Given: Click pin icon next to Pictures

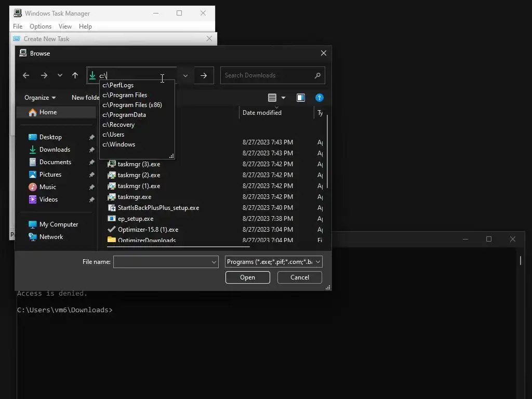Looking at the screenshot, I should click(x=91, y=175).
